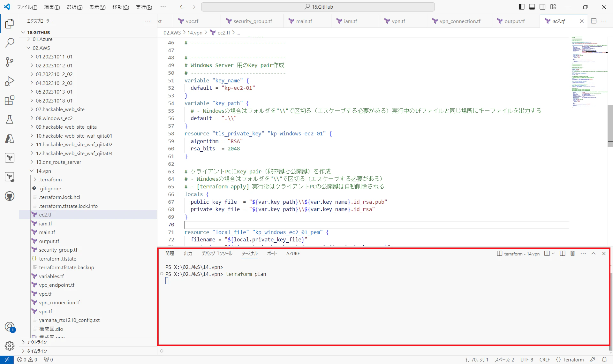The image size is (613, 364).
Task: Click the 14.vpn breadcrumb segment
Action: click(195, 33)
